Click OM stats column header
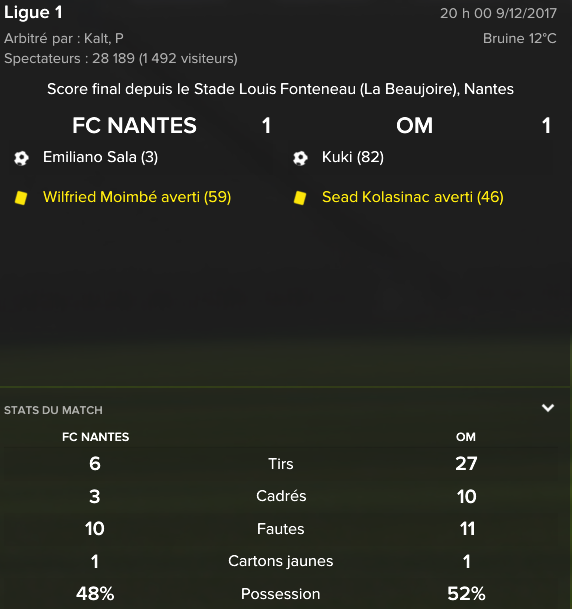 [466, 437]
